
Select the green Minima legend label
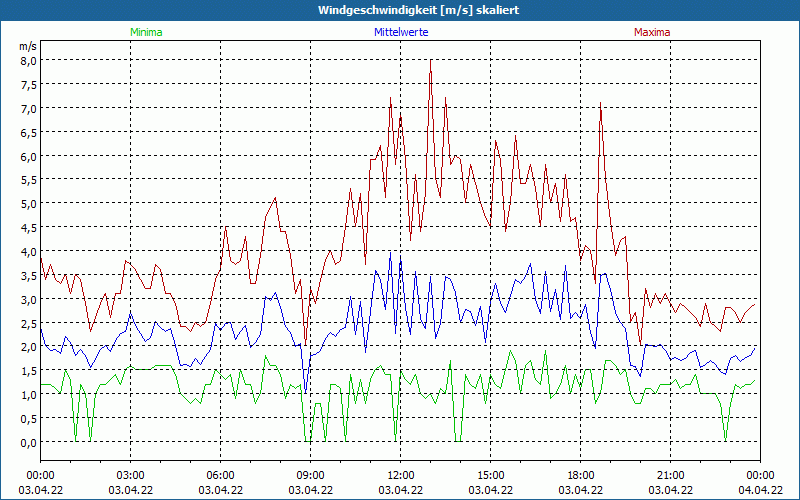(146, 32)
